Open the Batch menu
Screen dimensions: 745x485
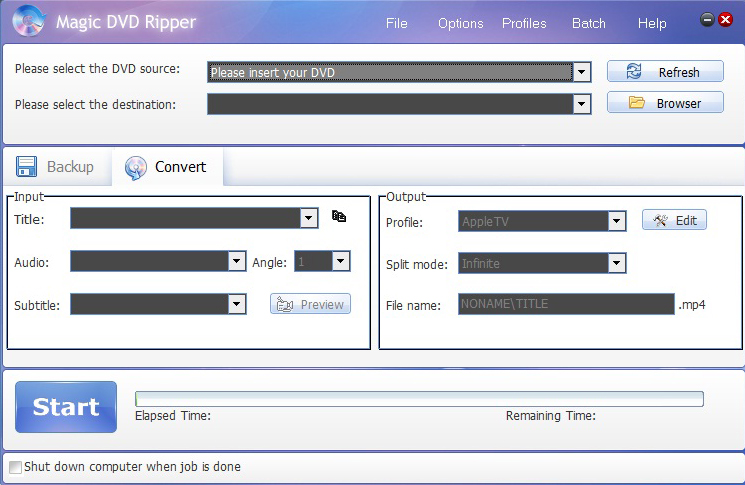(x=589, y=23)
